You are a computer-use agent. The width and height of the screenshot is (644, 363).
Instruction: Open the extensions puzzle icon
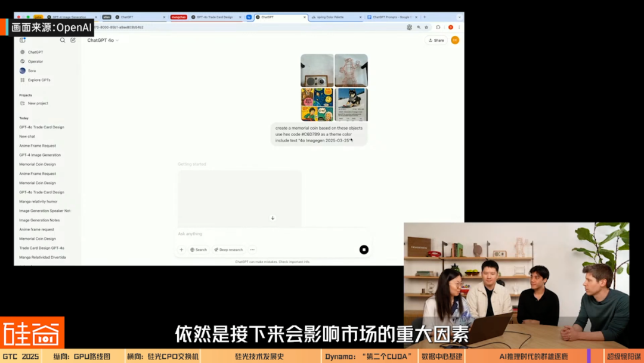[438, 27]
